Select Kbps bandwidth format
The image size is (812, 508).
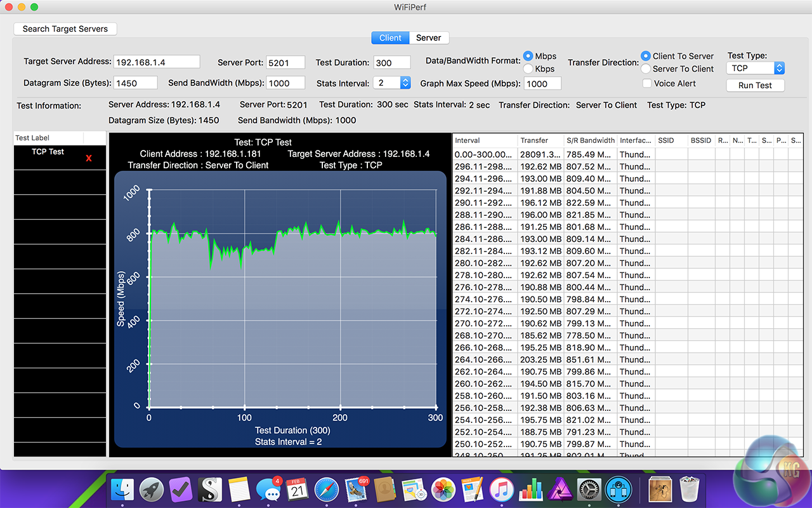pyautogui.click(x=528, y=69)
